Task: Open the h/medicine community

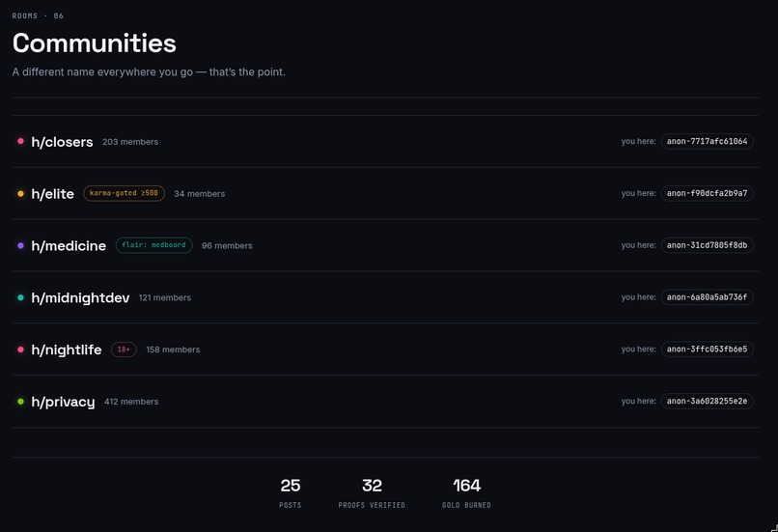Action: [x=69, y=245]
